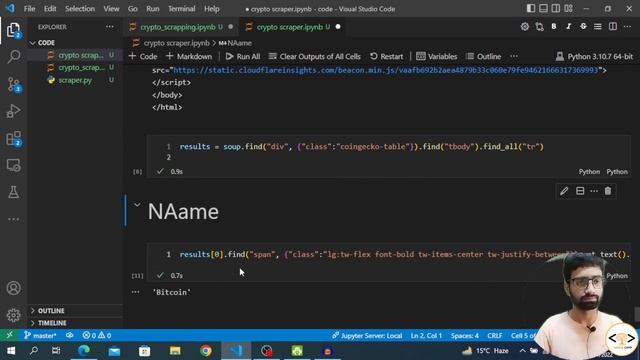The width and height of the screenshot is (640, 360).
Task: Open changes compare icon in editor toolbar
Action: point(539,27)
